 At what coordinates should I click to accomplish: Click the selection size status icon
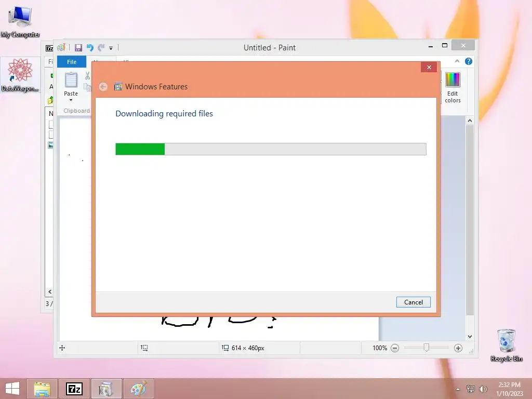pos(144,348)
